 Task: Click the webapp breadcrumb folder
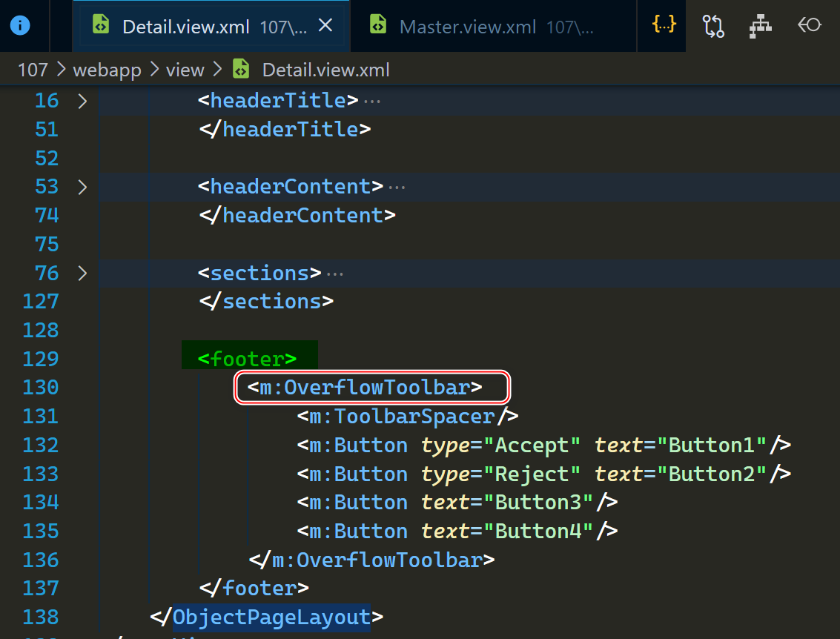tap(108, 70)
